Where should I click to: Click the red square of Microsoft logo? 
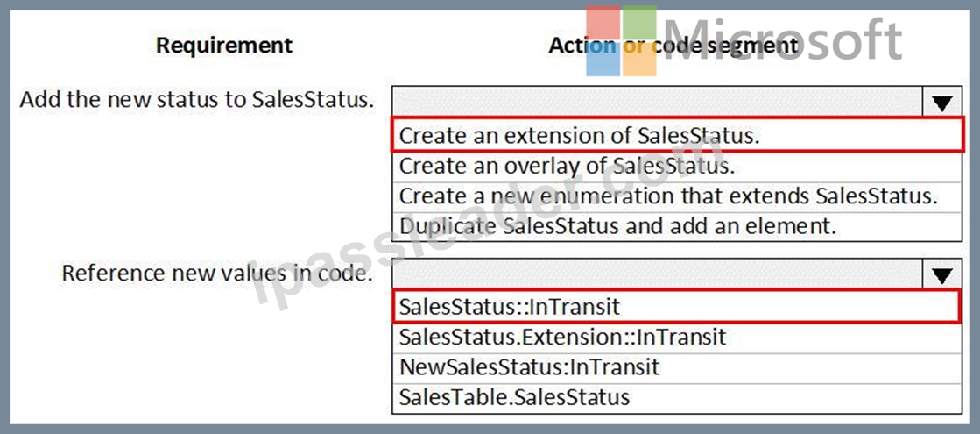[x=603, y=23]
